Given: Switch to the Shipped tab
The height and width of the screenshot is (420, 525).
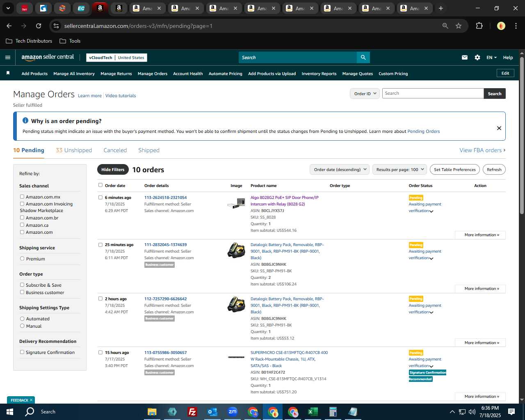Looking at the screenshot, I should [149, 150].
